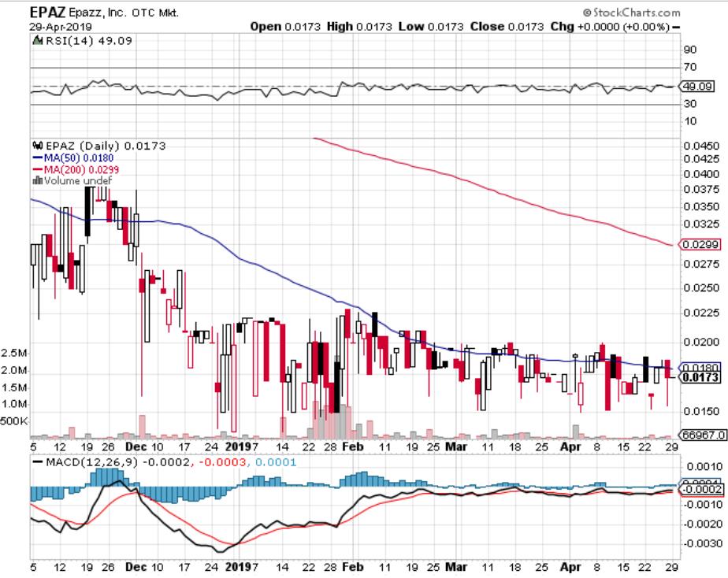728x578 pixels.
Task: Click the candlestick icon beside EPAZ (Daily)
Action: 38,146
